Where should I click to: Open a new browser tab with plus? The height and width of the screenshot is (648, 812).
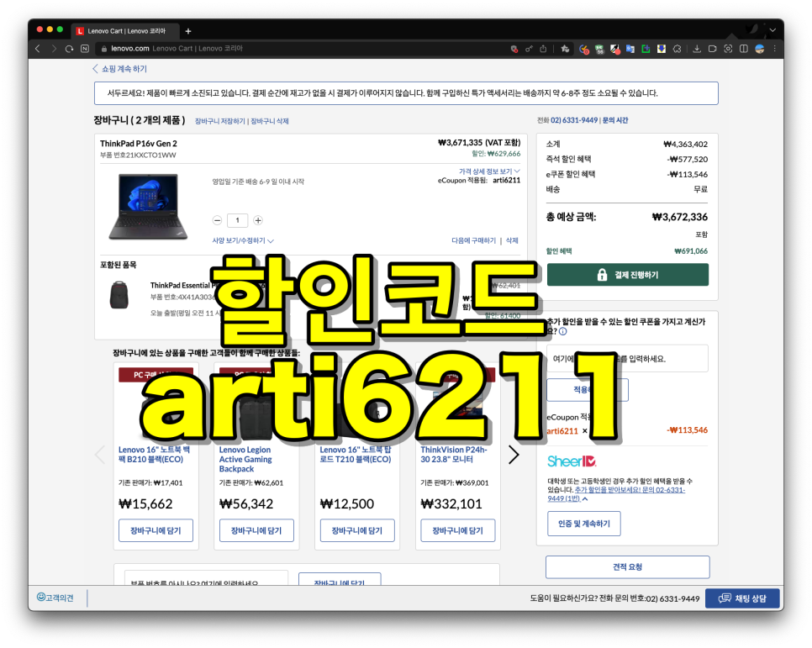pos(188,31)
